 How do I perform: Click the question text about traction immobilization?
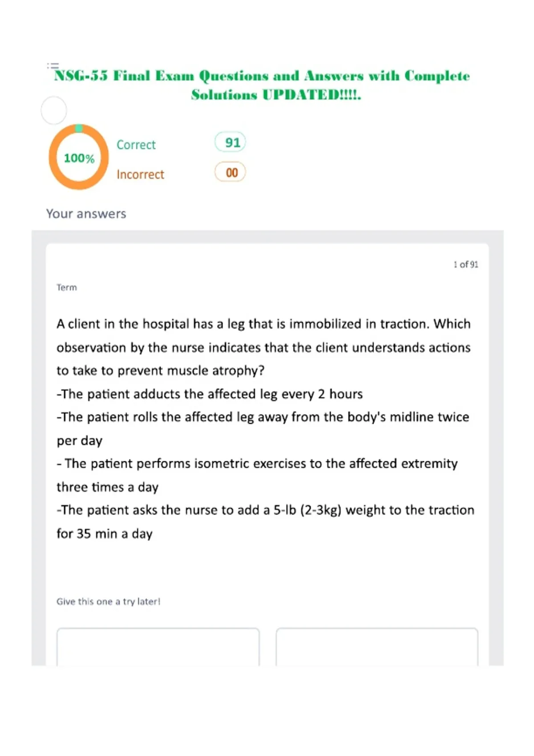coord(263,347)
